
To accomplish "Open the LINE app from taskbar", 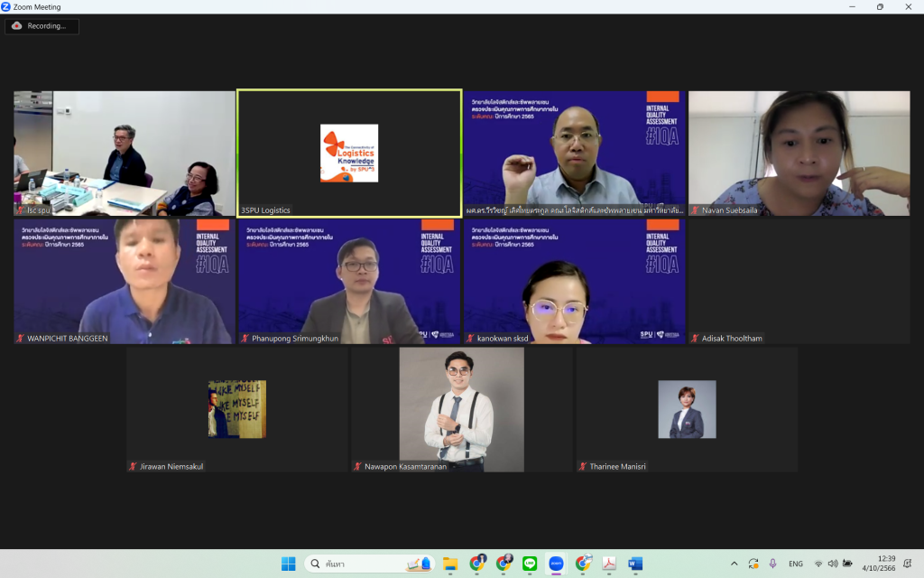I will (530, 564).
